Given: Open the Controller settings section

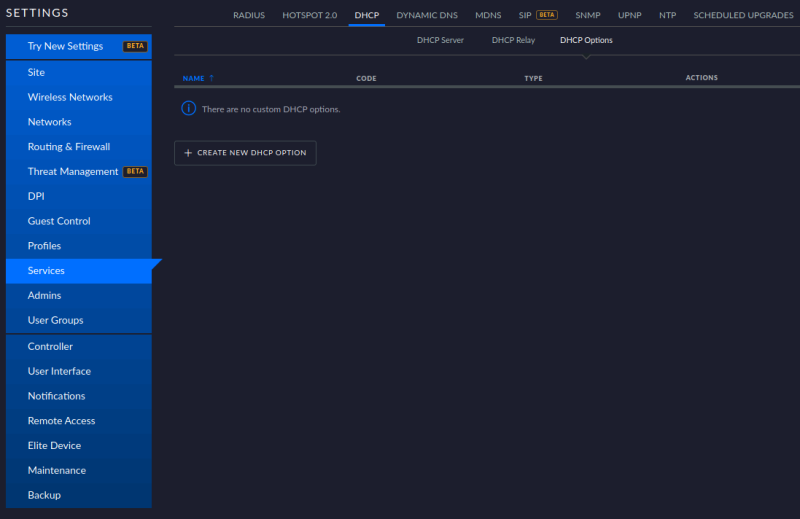Looking at the screenshot, I should tap(79, 347).
